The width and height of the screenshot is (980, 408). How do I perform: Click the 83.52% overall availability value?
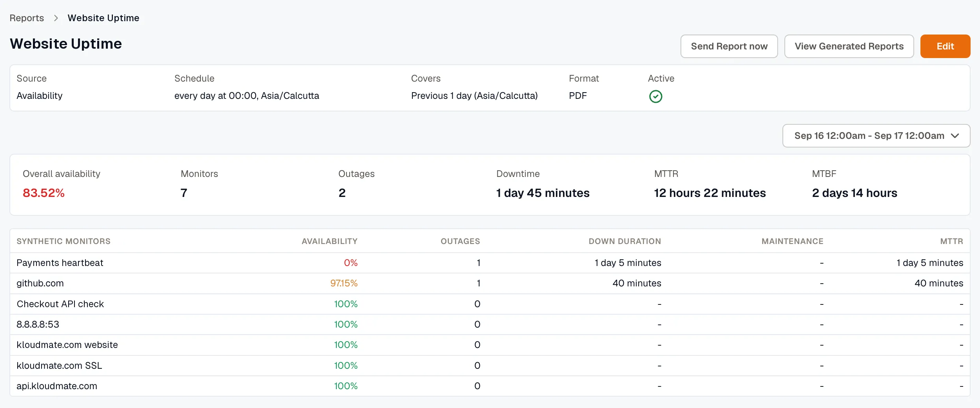44,193
